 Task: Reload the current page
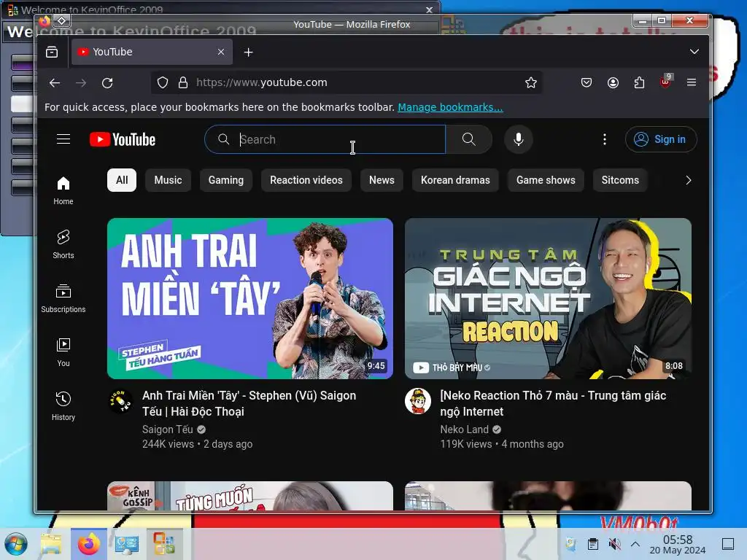(107, 83)
